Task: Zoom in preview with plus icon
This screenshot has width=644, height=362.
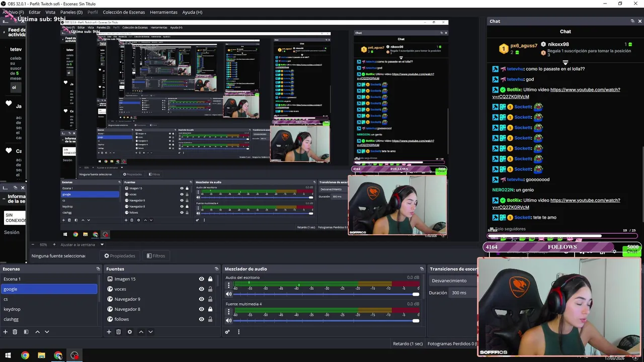Action: click(x=54, y=244)
